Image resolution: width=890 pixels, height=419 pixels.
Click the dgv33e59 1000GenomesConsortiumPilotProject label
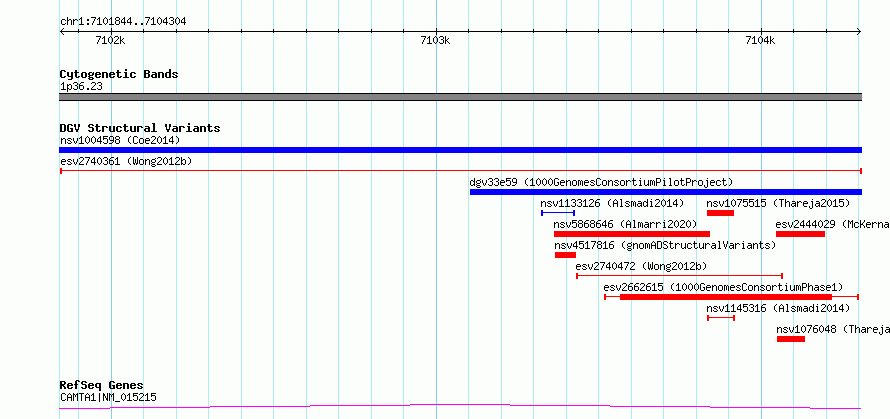pos(601,182)
